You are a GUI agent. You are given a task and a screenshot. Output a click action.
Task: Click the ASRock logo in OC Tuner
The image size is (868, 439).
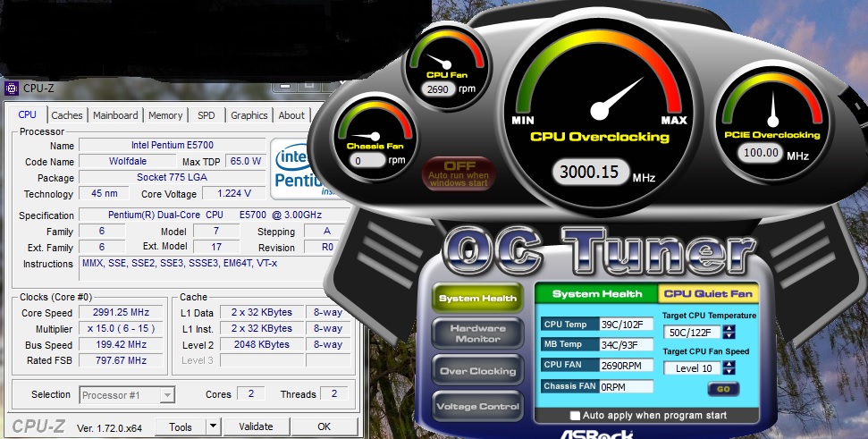coord(597,433)
